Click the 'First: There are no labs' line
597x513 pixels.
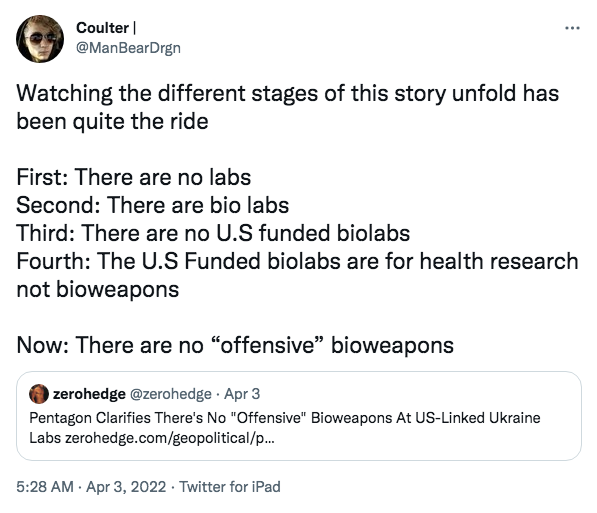tap(134, 177)
